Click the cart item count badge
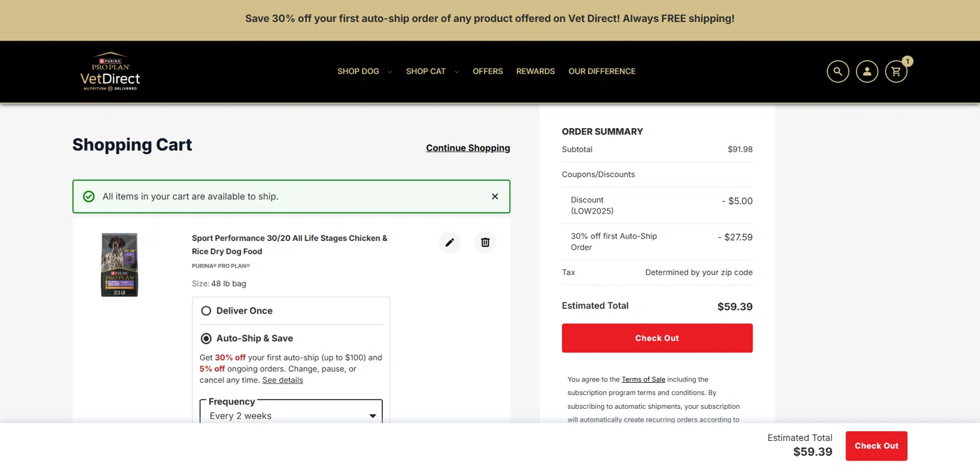The width and height of the screenshot is (980, 469). coord(907,61)
